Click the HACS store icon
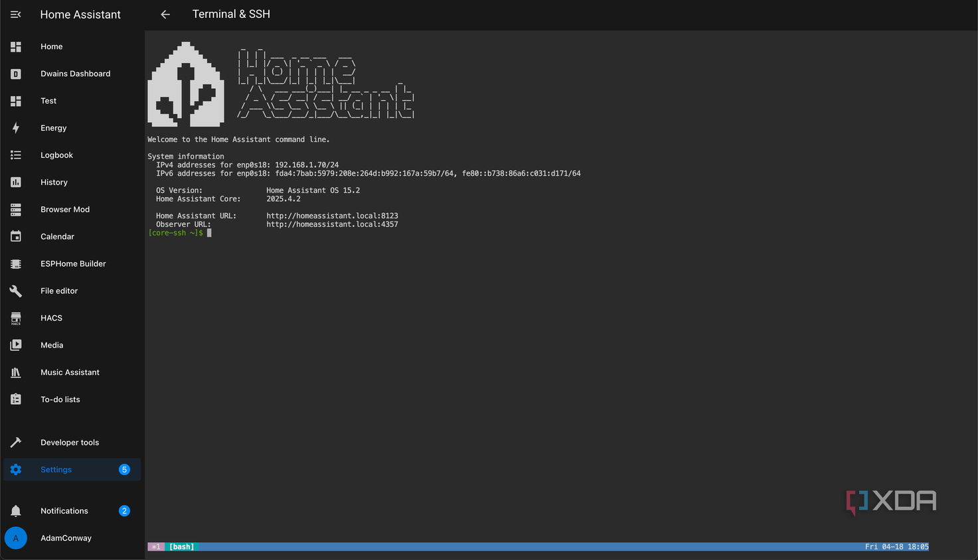978x560 pixels. tap(16, 318)
